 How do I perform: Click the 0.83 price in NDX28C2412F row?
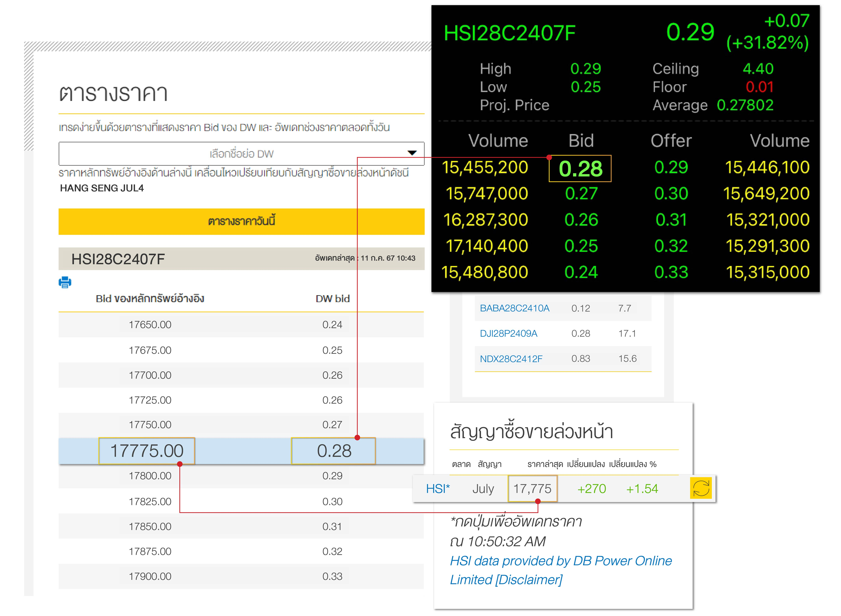coord(581,359)
